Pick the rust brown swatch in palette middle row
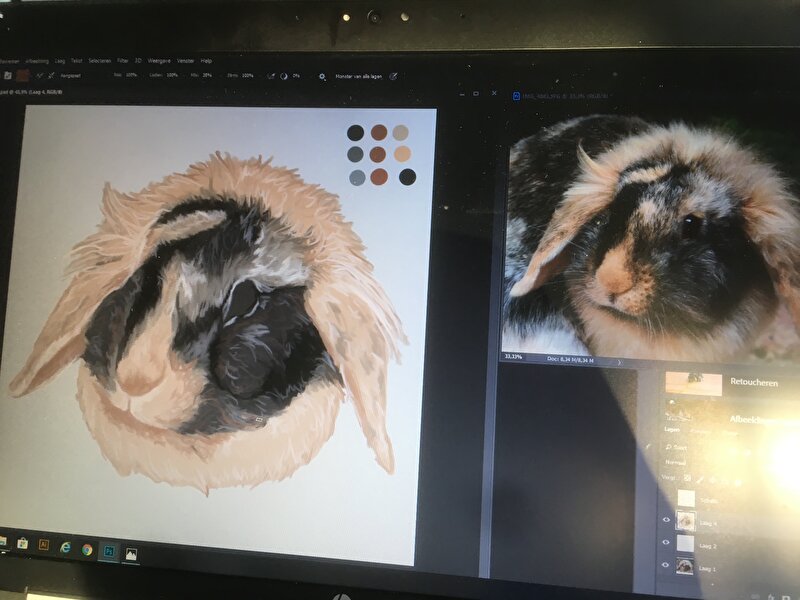 (x=378, y=154)
